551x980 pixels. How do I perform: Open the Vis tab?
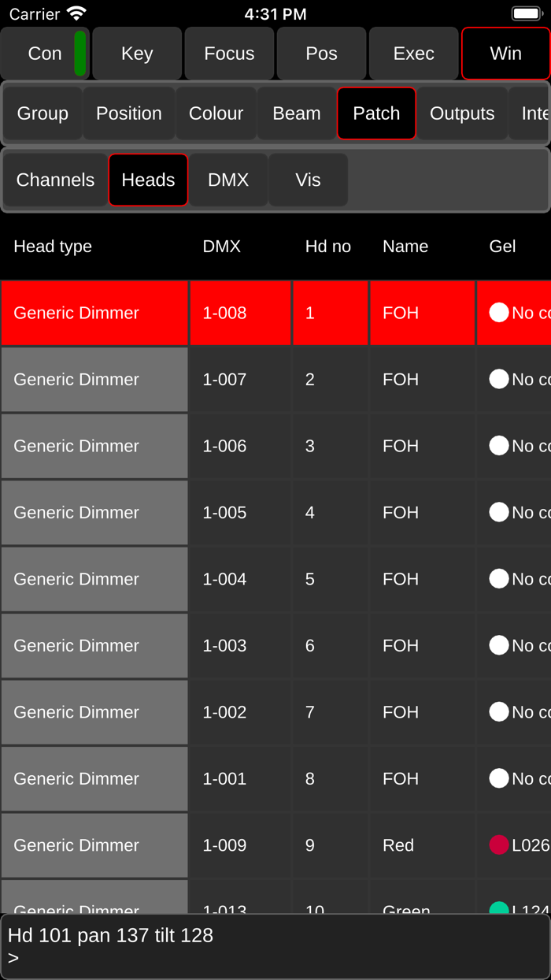[x=308, y=180]
